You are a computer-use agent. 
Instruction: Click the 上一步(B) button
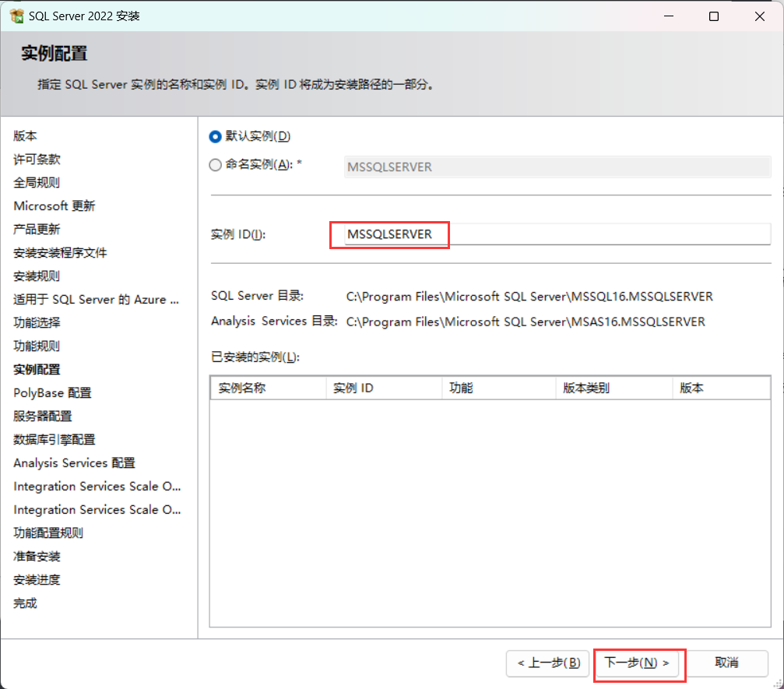[548, 663]
